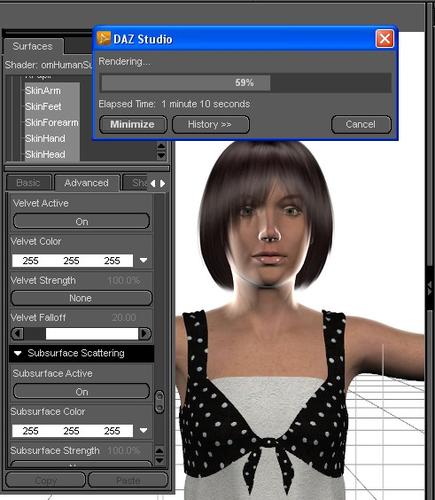Viewport: 435px width, 500px height.
Task: Select SkinHead in the surfaces list
Action: coord(45,154)
